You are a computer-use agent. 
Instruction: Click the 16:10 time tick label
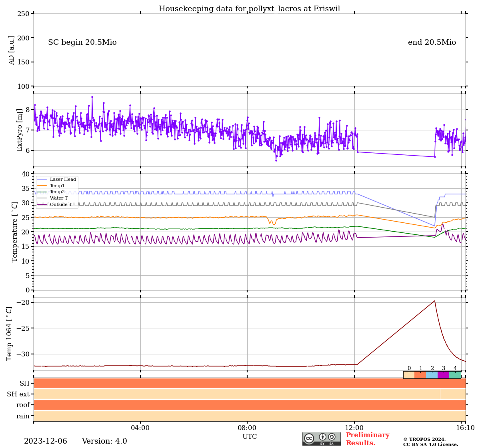pos(466,428)
